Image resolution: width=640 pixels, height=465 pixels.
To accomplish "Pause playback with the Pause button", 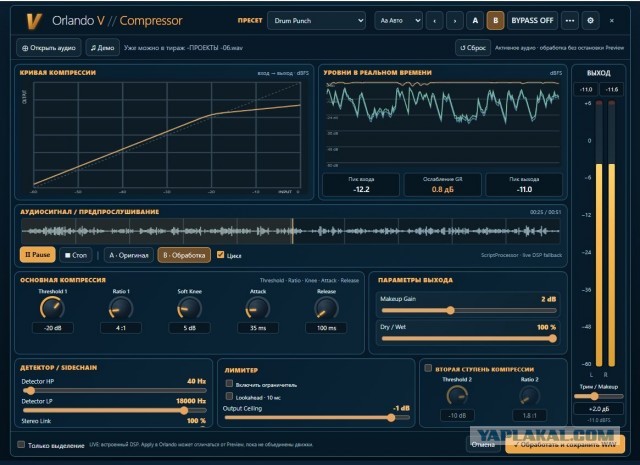I will coord(38,255).
